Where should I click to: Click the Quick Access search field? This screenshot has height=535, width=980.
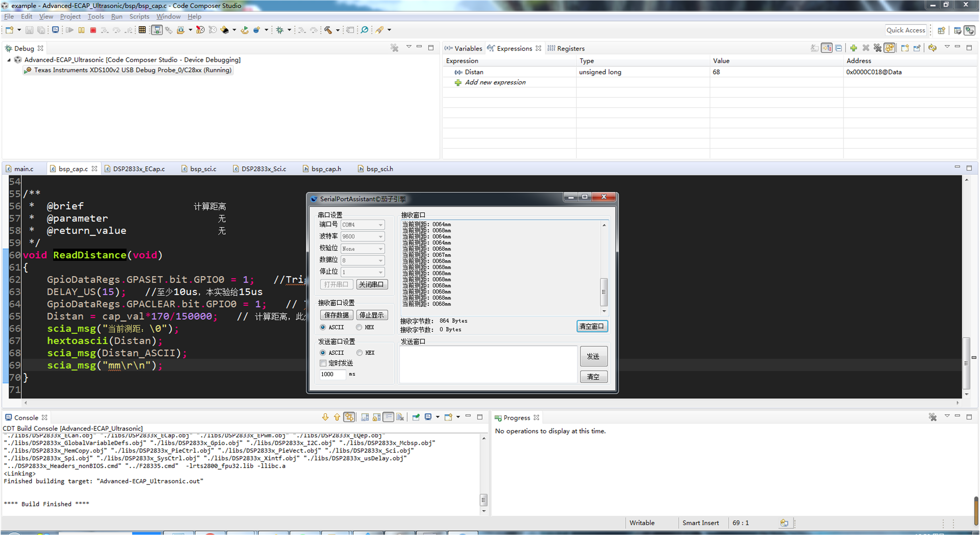coord(905,30)
